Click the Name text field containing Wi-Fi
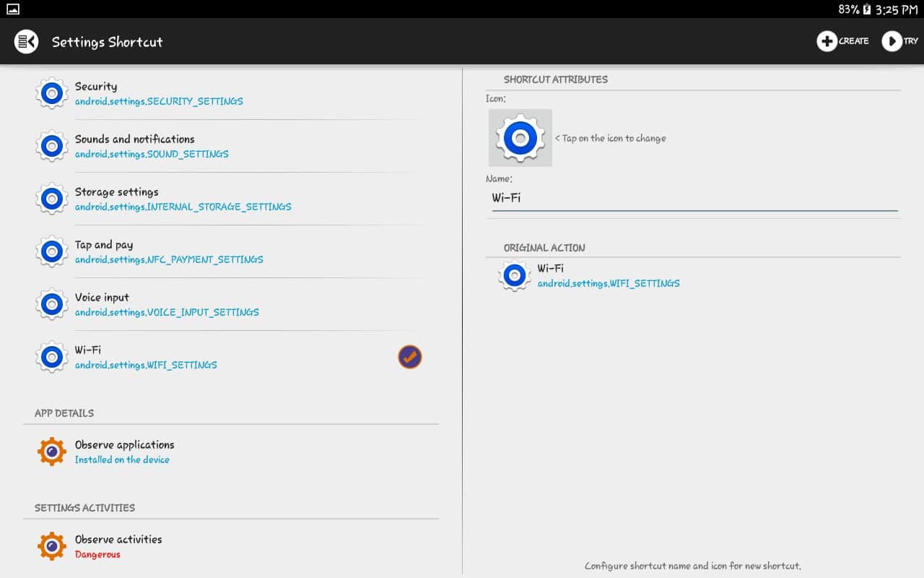Viewport: 924px width, 578px height. point(693,198)
